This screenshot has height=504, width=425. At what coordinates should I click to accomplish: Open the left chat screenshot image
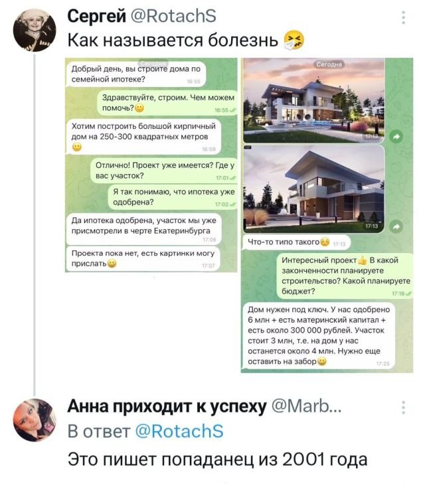click(x=151, y=165)
